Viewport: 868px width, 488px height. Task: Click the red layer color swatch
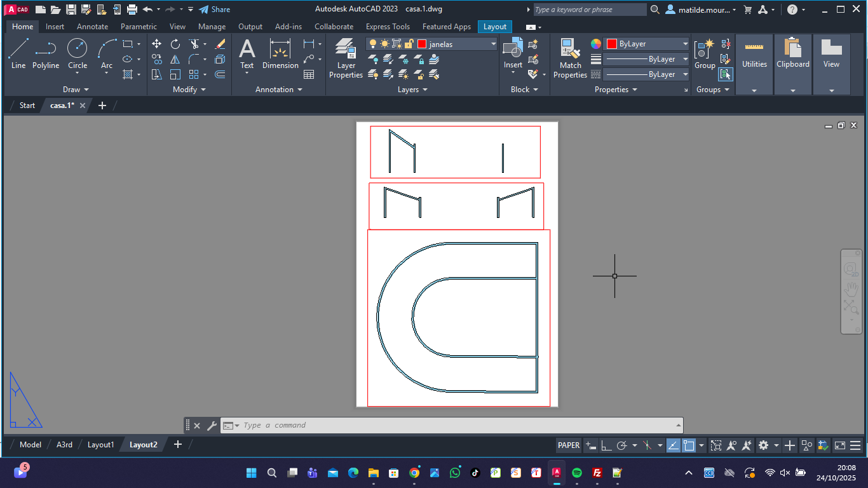(x=421, y=44)
